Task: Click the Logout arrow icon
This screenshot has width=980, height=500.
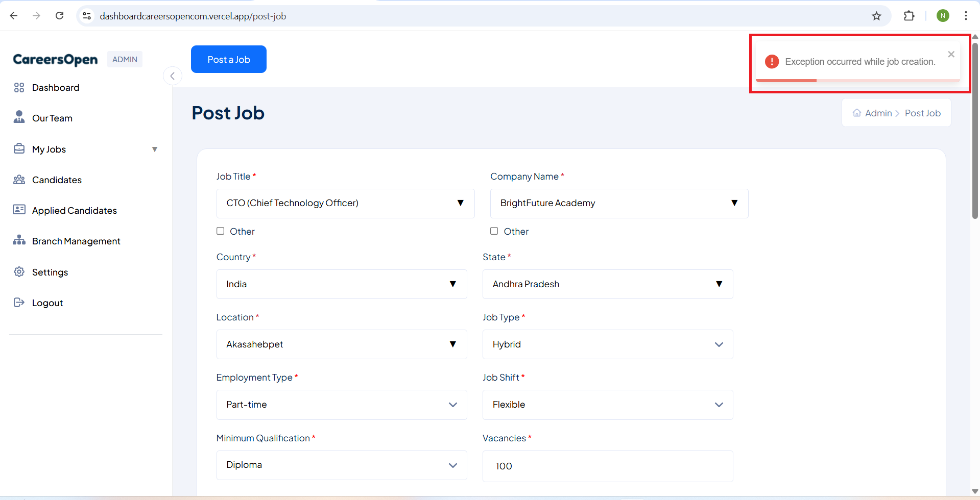Action: pyautogui.click(x=19, y=303)
